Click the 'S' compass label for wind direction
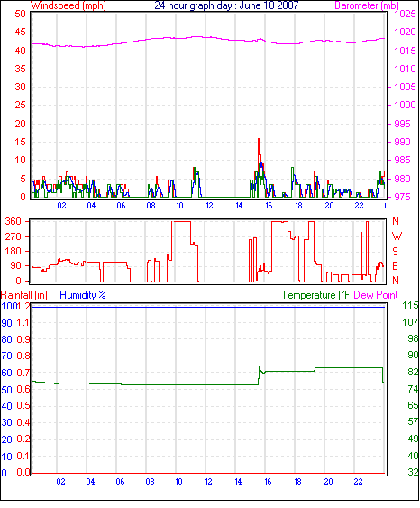Image resolution: width=420 pixels, height=508 pixels. tap(395, 252)
